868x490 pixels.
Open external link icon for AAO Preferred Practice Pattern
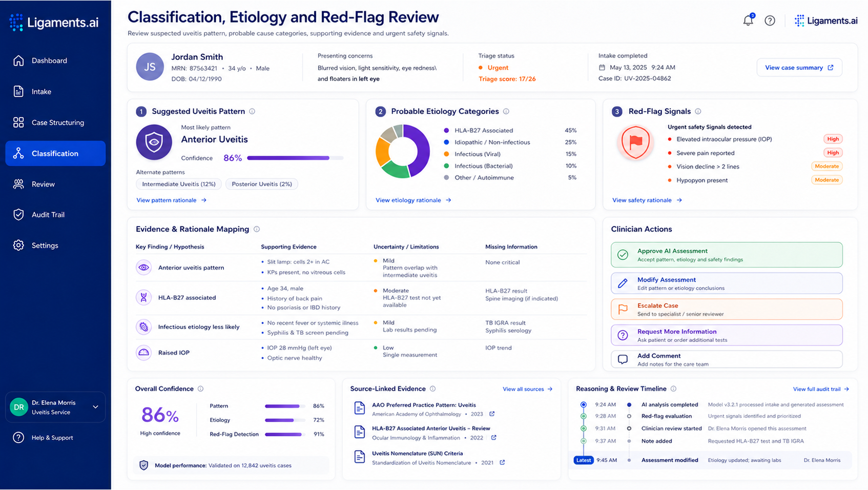(x=492, y=414)
